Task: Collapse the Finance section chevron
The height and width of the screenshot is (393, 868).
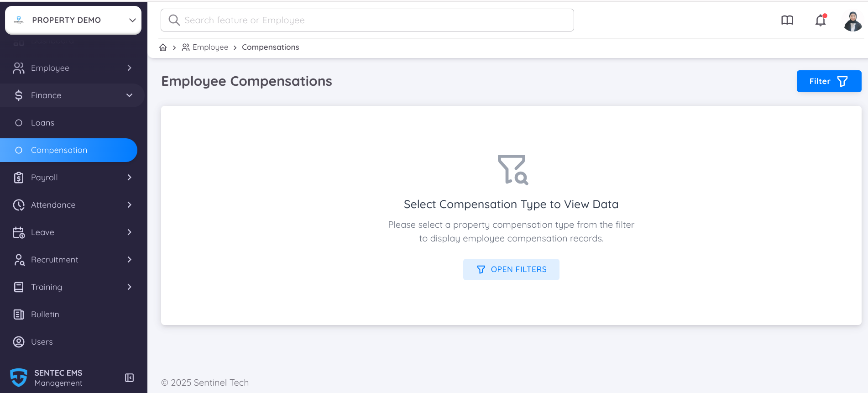Action: 129,95
